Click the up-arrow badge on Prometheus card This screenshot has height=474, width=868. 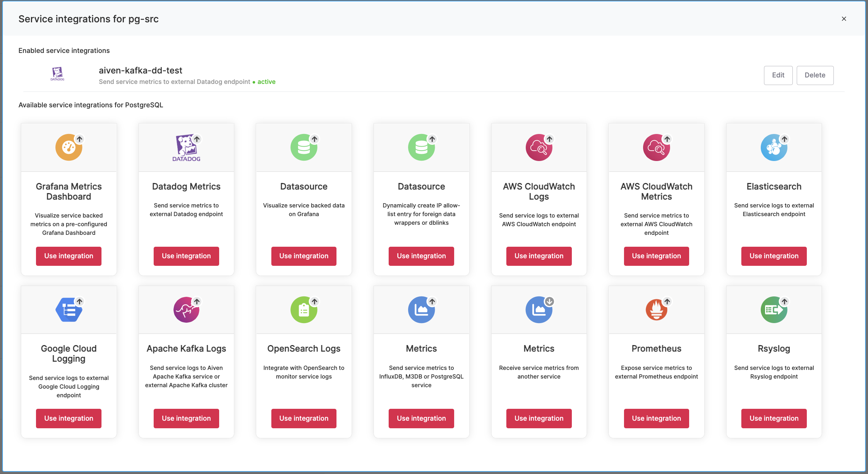point(667,301)
